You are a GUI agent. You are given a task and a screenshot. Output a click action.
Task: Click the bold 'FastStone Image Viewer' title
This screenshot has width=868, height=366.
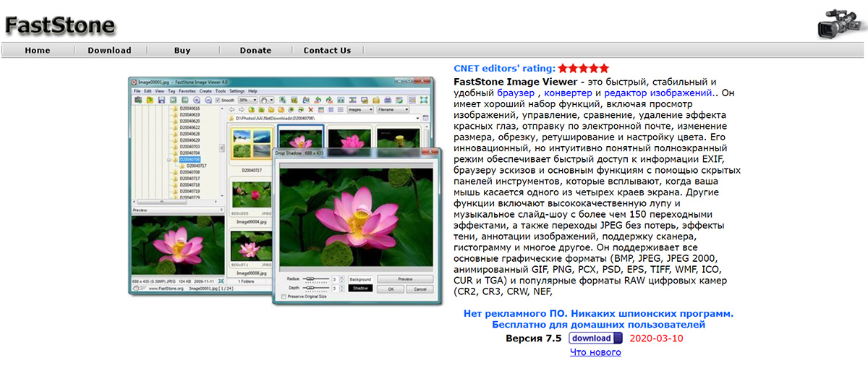[515, 82]
